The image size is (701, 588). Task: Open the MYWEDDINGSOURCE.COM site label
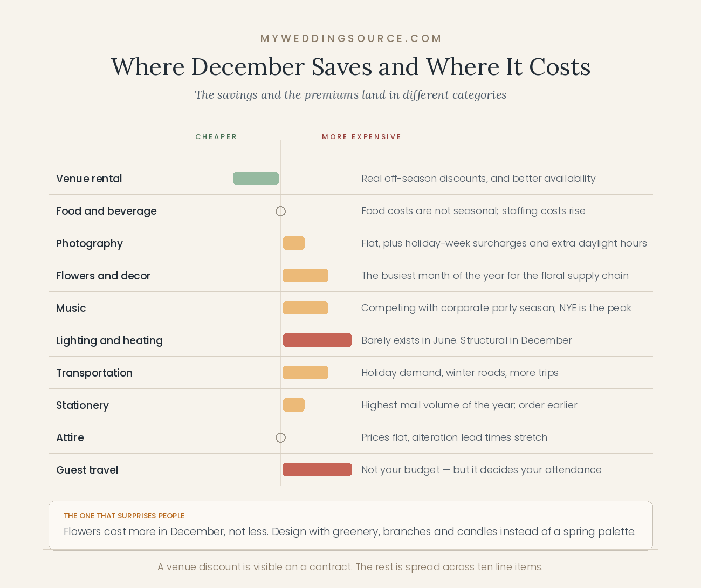pos(351,38)
